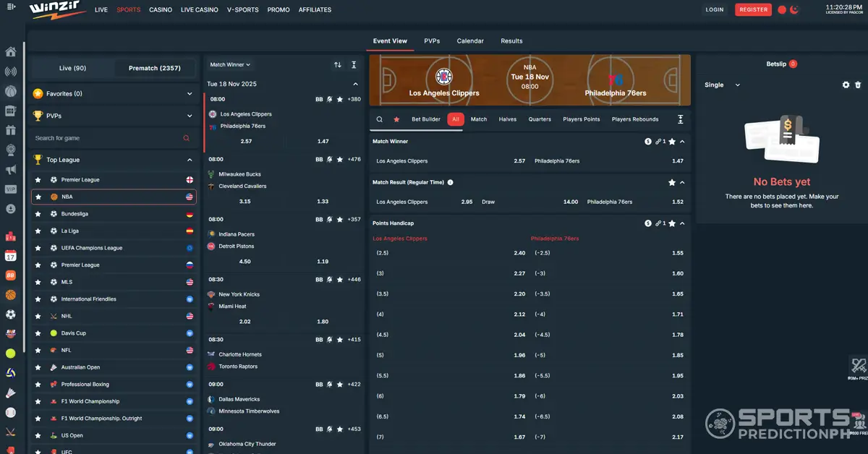The width and height of the screenshot is (868, 454).
Task: Click the LOGIN button
Action: click(x=715, y=10)
